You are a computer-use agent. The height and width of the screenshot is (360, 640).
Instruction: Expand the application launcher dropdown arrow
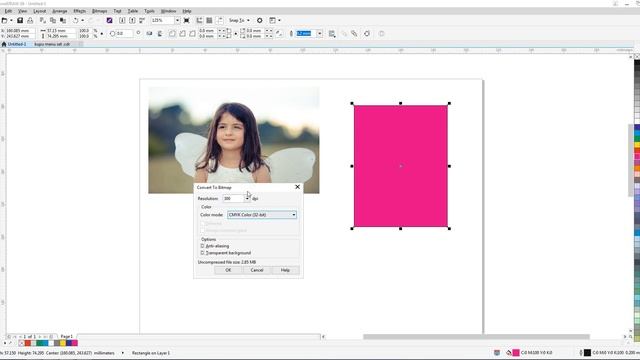coord(279,20)
